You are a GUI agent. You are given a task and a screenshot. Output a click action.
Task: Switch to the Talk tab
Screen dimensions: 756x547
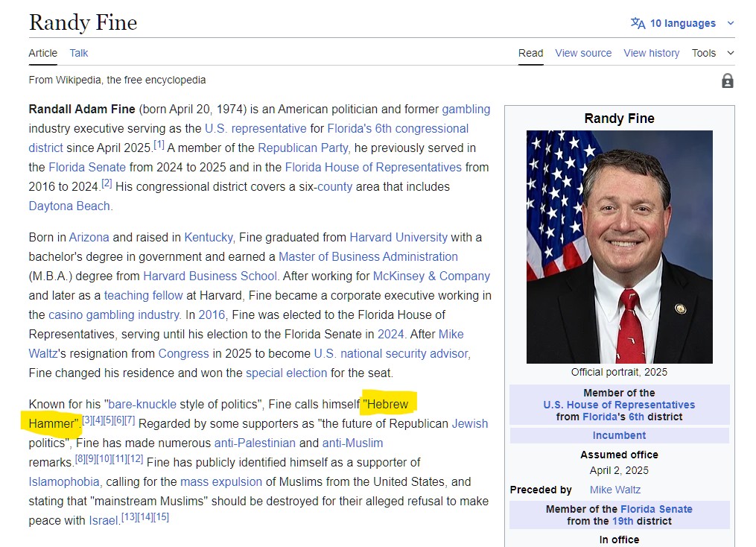coord(79,53)
